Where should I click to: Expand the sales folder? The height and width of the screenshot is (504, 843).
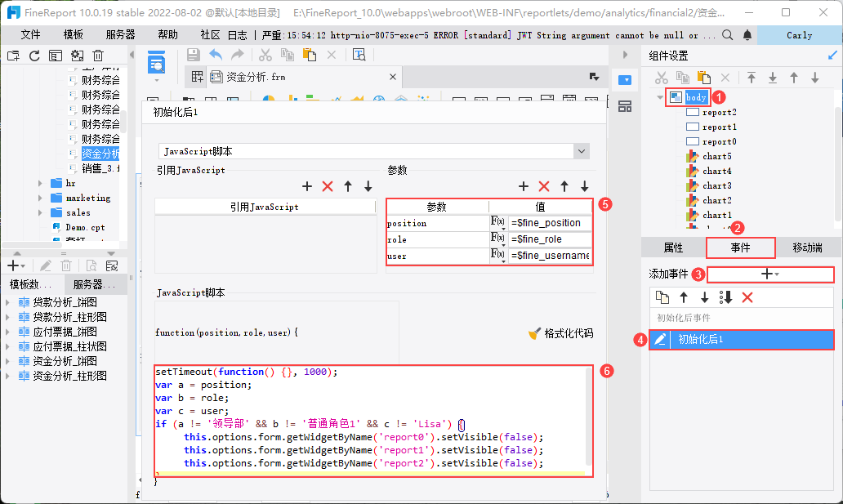pos(40,213)
